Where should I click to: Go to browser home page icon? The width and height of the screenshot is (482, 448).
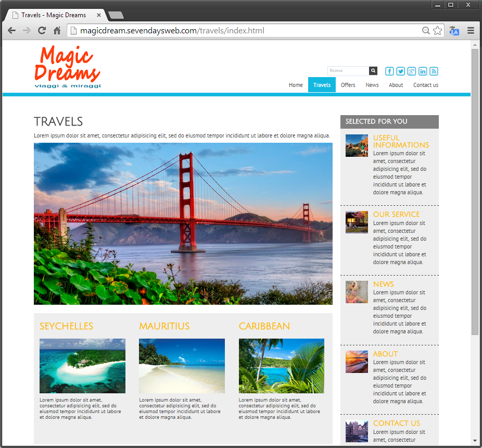click(57, 30)
